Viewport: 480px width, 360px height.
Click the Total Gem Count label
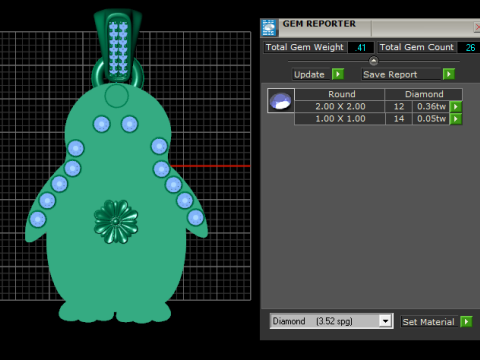click(x=417, y=47)
